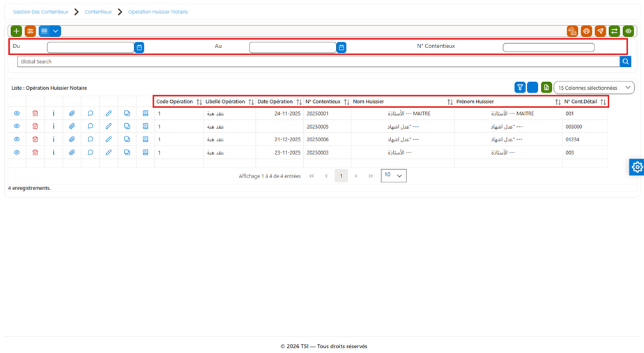Sort by Date Opération column
This screenshot has height=353, width=644.
(299, 102)
